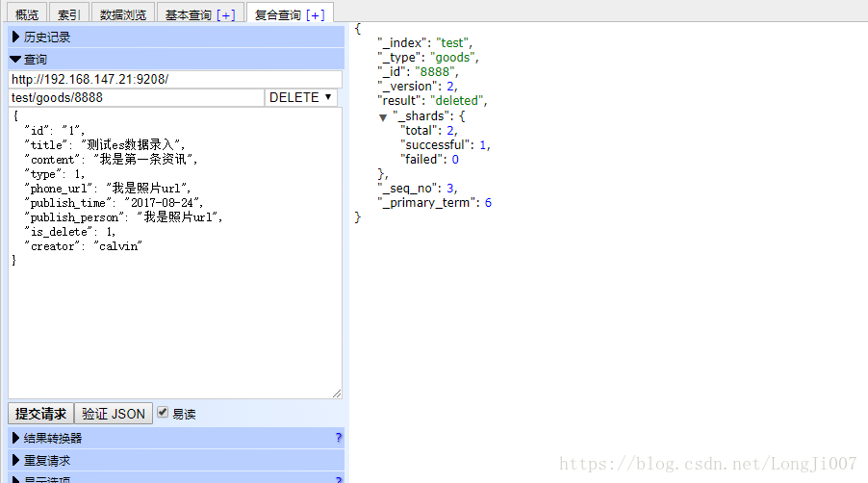Toggle the 易读 checkbox
Viewport: 868px width, 483px height.
163,412
